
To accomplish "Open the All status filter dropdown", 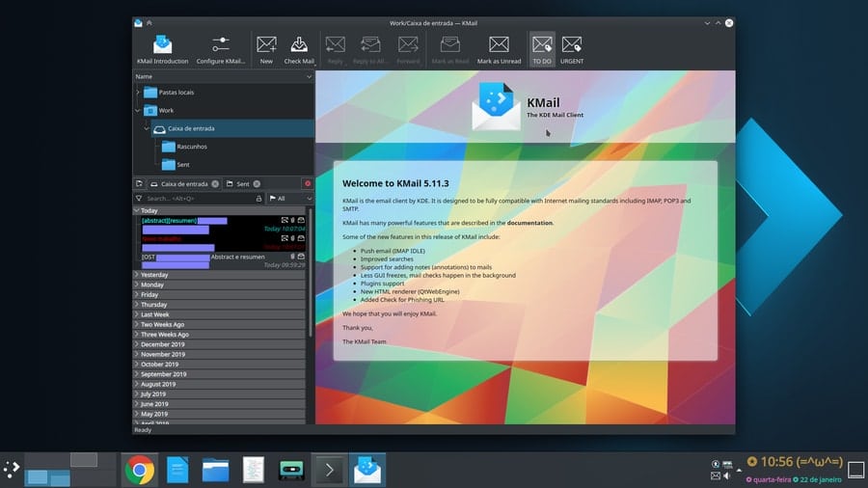I will click(x=290, y=198).
